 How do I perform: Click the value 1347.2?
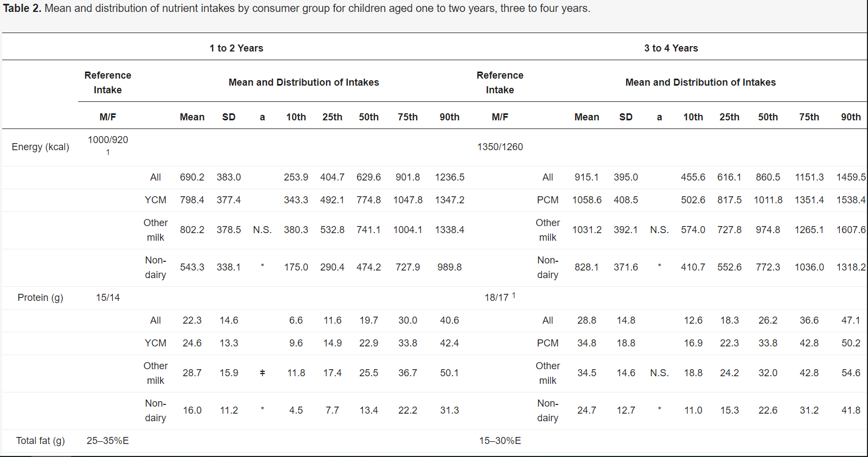(x=450, y=200)
